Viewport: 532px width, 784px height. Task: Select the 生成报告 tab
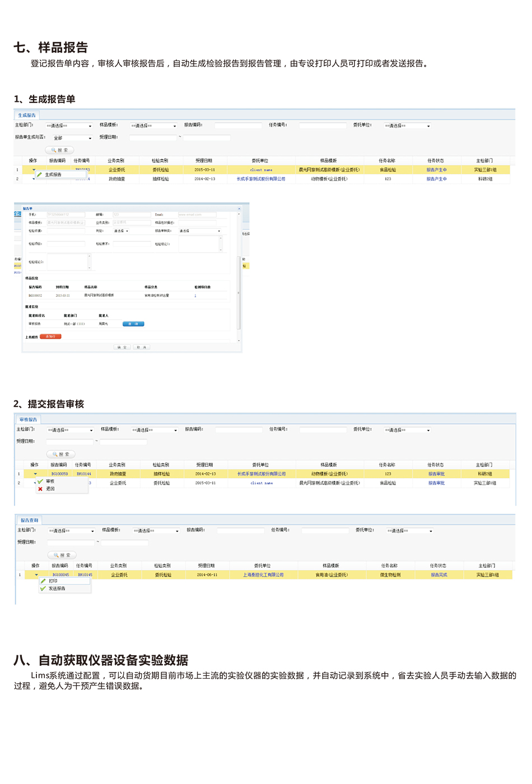point(27,115)
